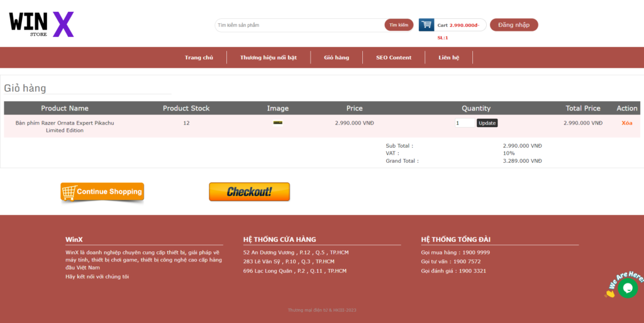Click the Update quantity button

[487, 123]
